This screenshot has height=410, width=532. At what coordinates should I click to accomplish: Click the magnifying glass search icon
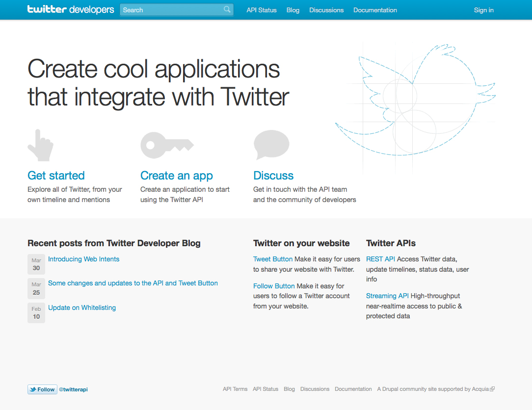pos(226,9)
